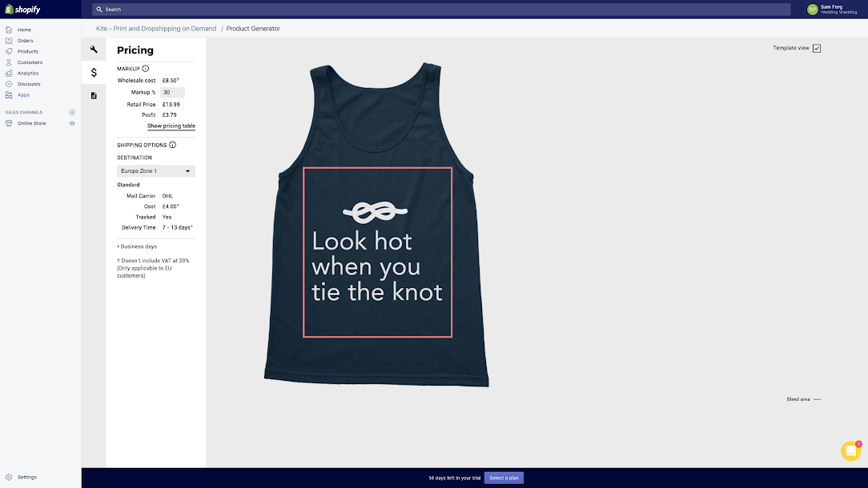Show pricing table

[171, 126]
